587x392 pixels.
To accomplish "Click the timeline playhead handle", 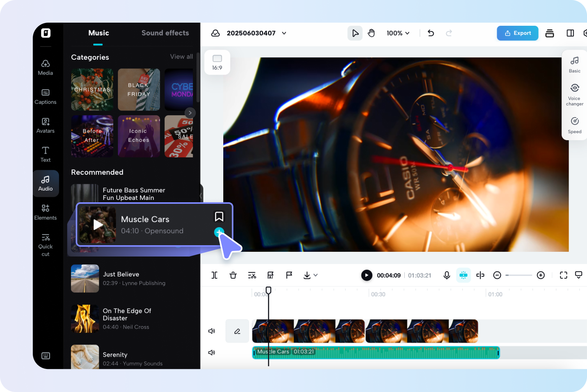I will (x=269, y=290).
